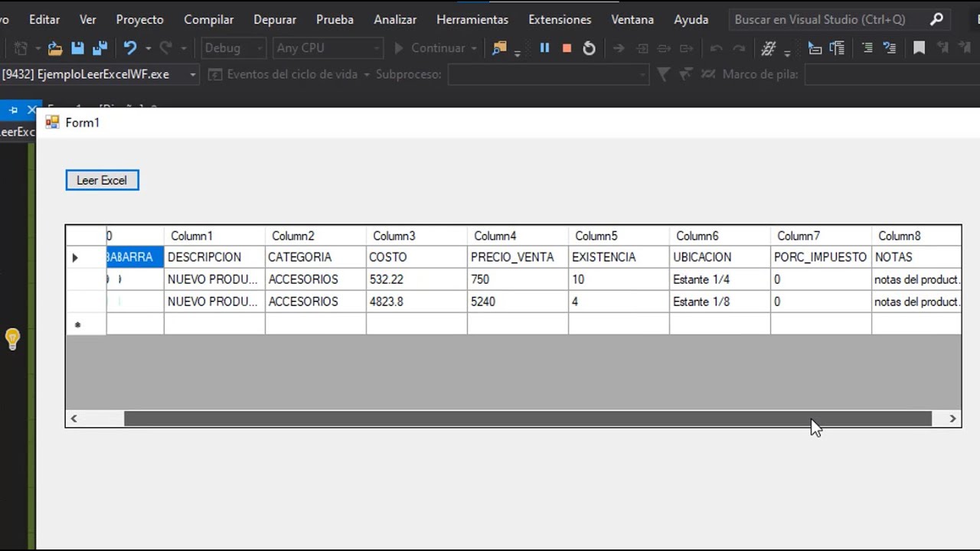Click the find in files icon
Viewport: 980px width, 551px height.
click(499, 48)
